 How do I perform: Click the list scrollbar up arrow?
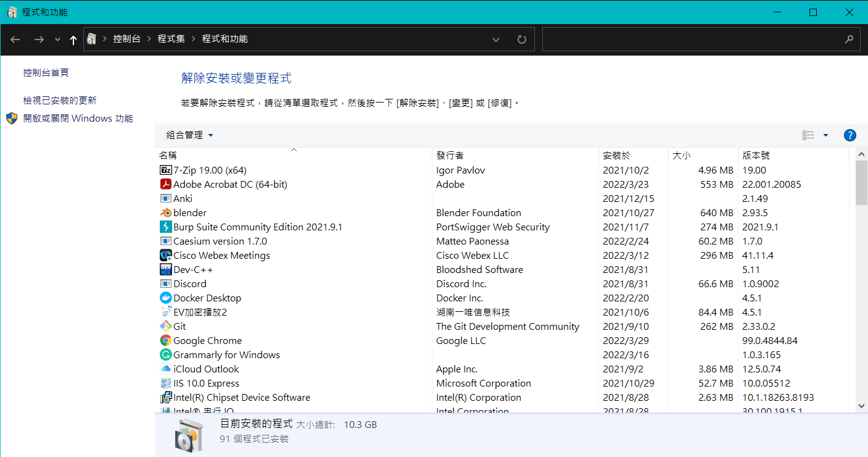tap(861, 153)
